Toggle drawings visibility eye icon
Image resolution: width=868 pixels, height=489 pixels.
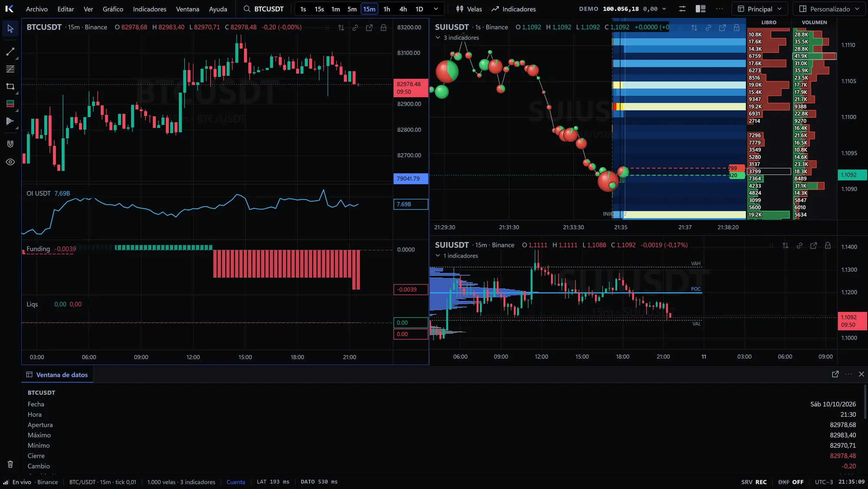point(10,162)
